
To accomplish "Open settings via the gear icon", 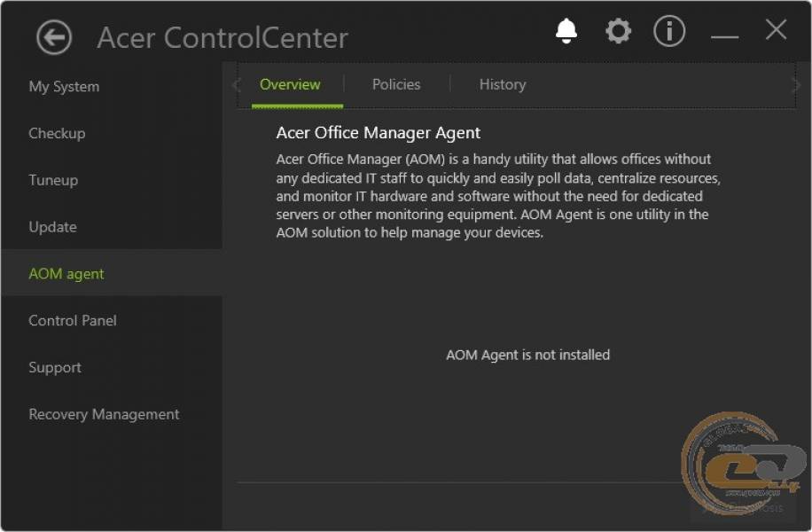I will pyautogui.click(x=619, y=31).
